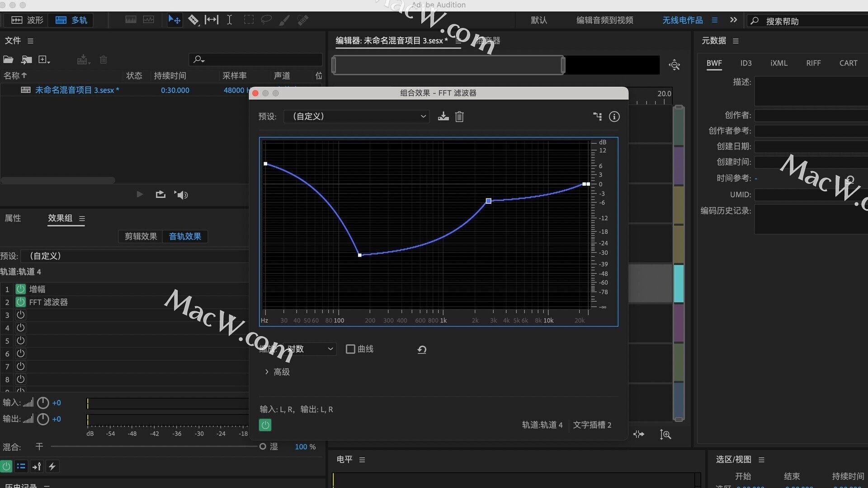The height and width of the screenshot is (488, 868).
Task: Click apply lightning icon in effects rack
Action: (x=52, y=466)
